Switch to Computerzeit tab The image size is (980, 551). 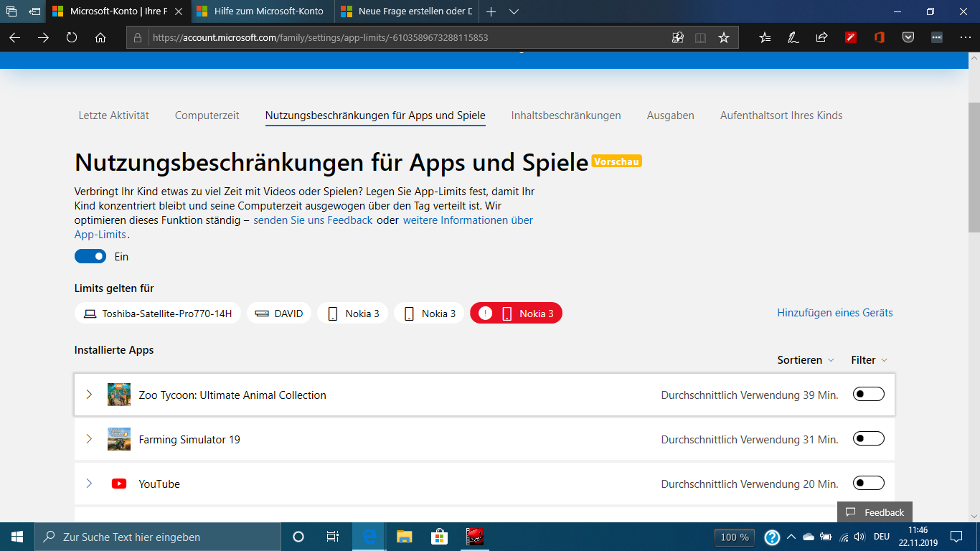point(207,116)
